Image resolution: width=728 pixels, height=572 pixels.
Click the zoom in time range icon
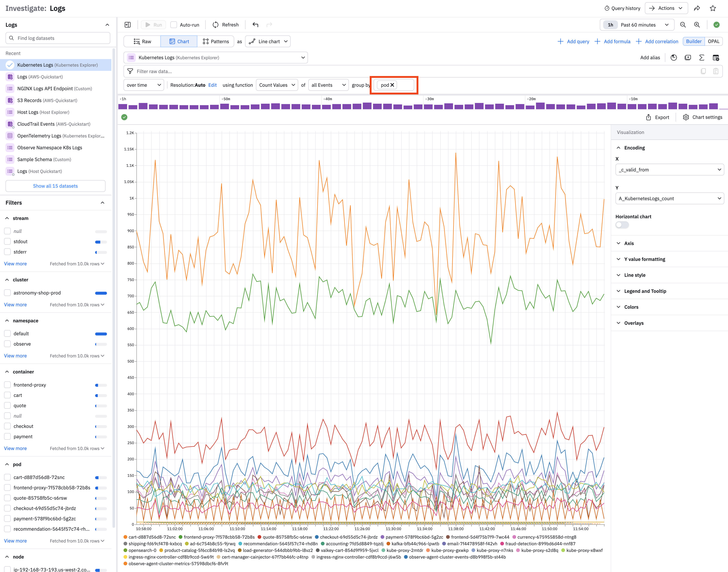[x=697, y=25]
